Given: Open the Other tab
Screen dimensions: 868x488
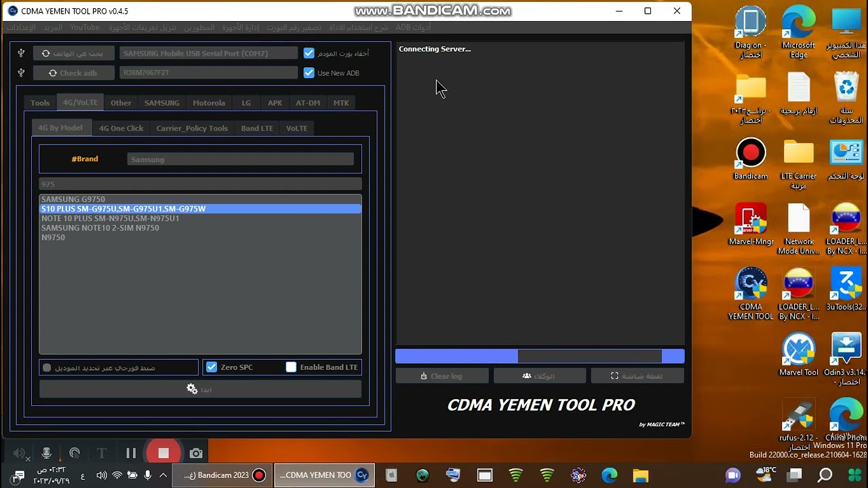Looking at the screenshot, I should (121, 102).
